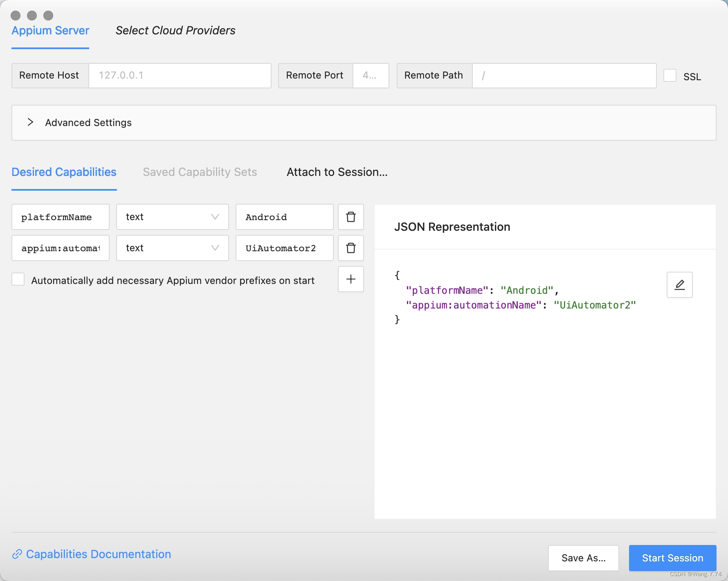Screen dimensions: 728x581
Task: Click the Android capability value field
Action: point(285,217)
